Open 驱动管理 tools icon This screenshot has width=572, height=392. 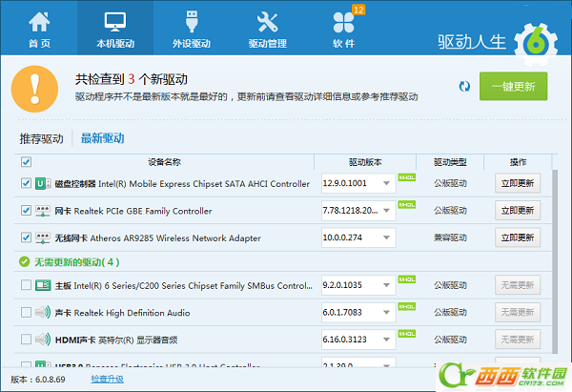[x=267, y=28]
